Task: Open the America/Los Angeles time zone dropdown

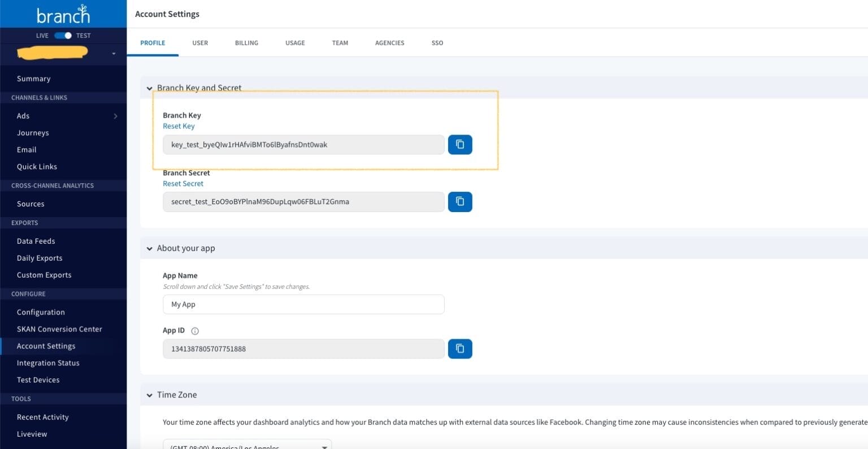Action: (x=246, y=446)
